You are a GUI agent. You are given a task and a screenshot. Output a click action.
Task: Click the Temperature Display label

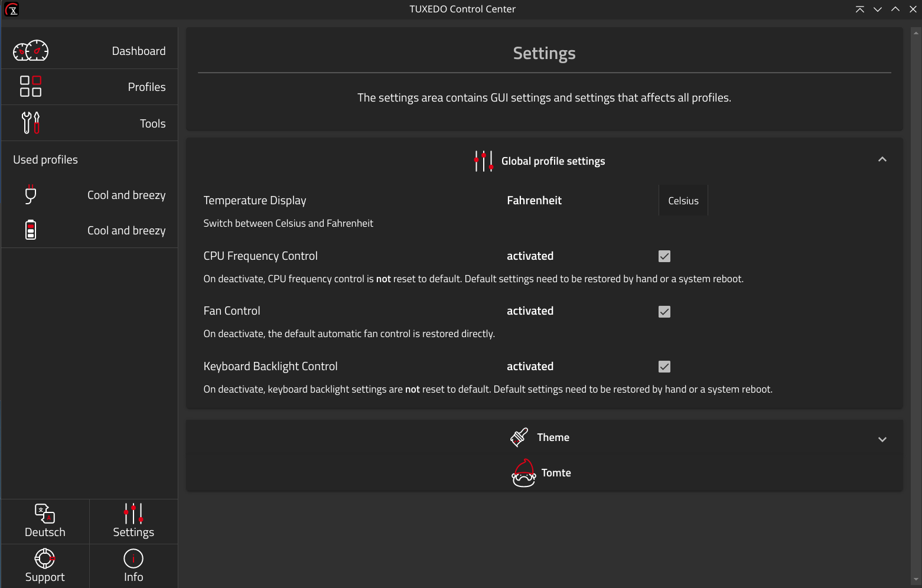(x=255, y=201)
